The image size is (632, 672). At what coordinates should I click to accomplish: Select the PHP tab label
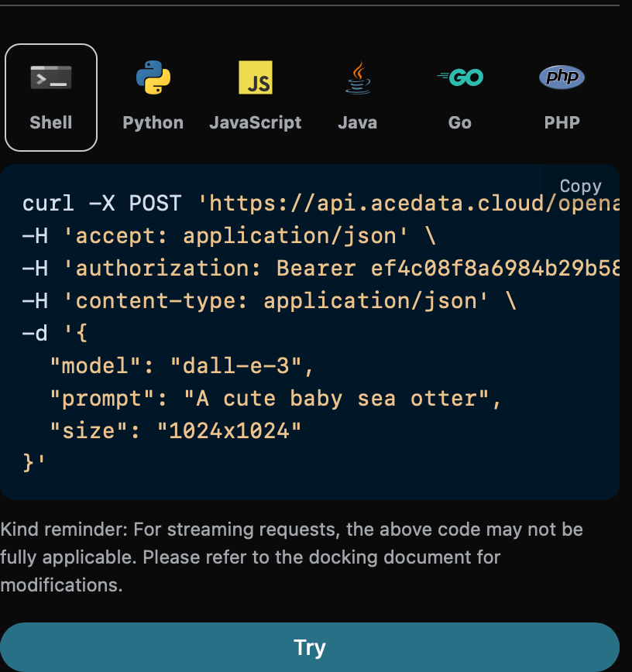click(562, 122)
